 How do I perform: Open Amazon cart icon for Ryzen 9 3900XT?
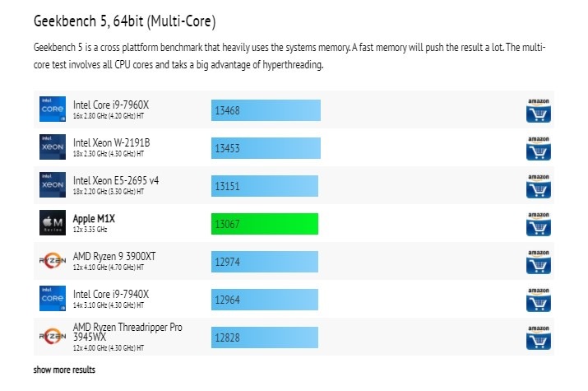[x=538, y=261]
